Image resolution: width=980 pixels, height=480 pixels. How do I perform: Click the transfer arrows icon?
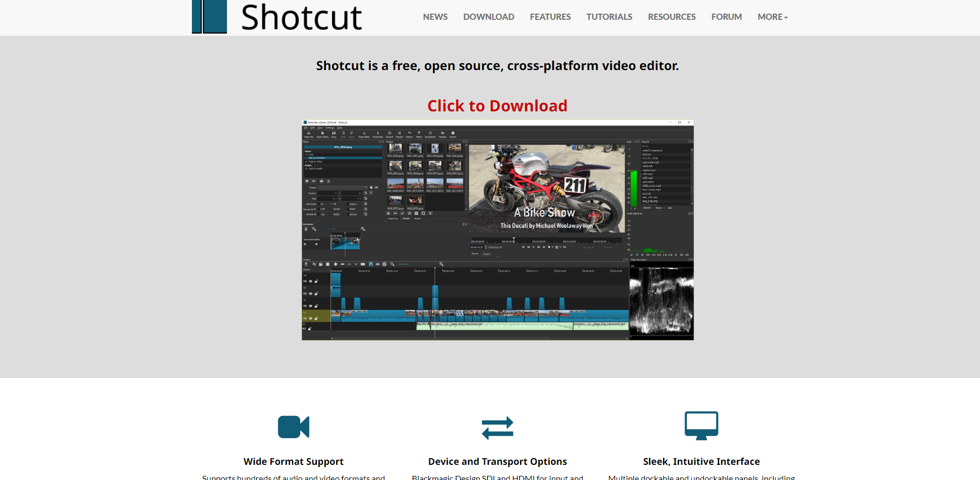(497, 428)
